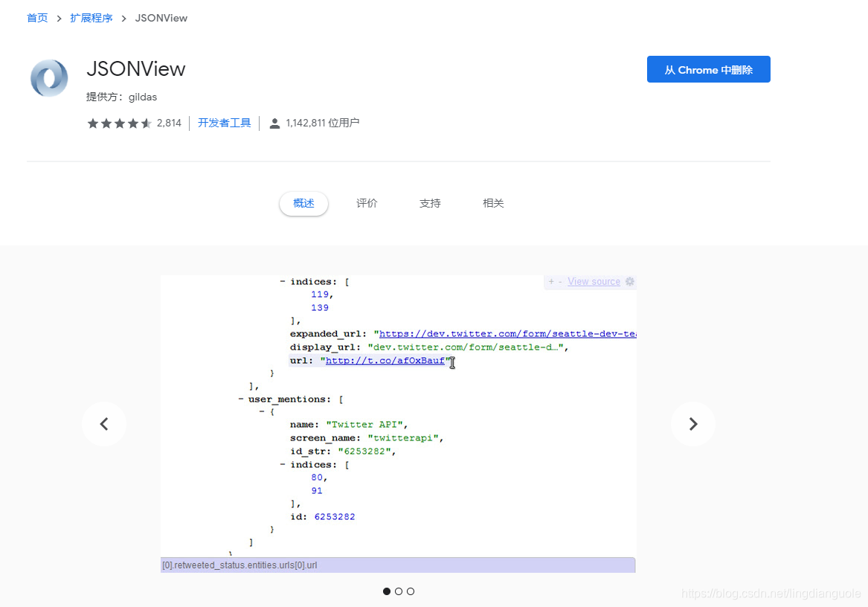Viewport: 868px width, 607px height.
Task: Open the 首页 breadcrumb link
Action: [x=38, y=19]
